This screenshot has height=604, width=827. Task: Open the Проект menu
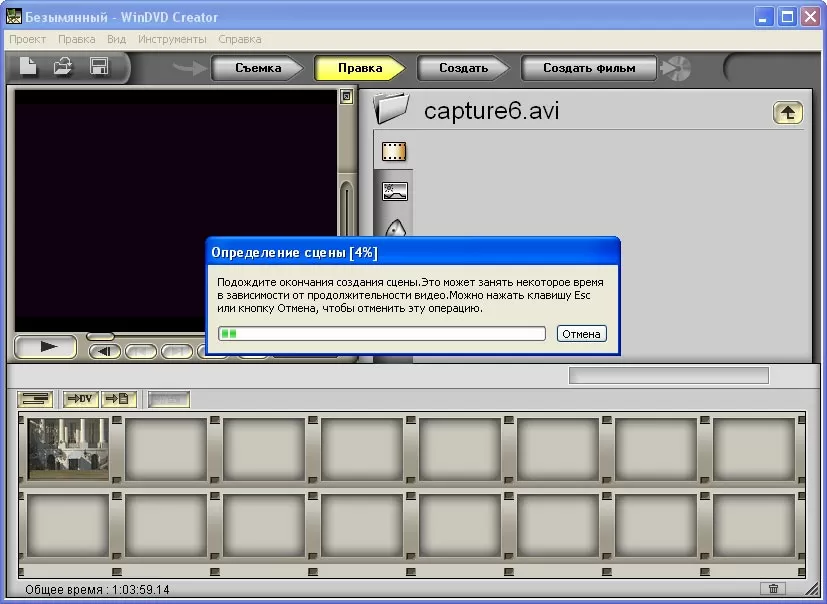click(28, 39)
